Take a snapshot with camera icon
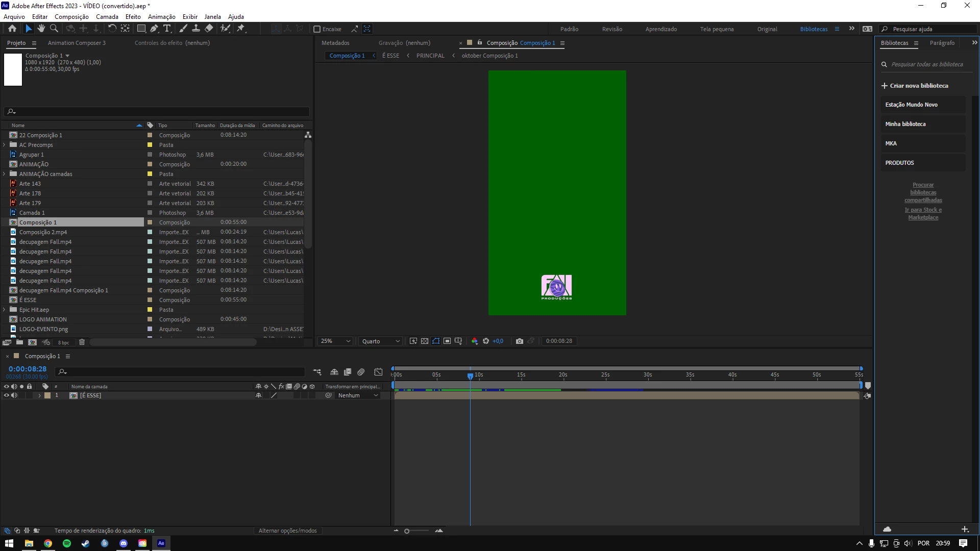Image resolution: width=980 pixels, height=551 pixels. (520, 341)
